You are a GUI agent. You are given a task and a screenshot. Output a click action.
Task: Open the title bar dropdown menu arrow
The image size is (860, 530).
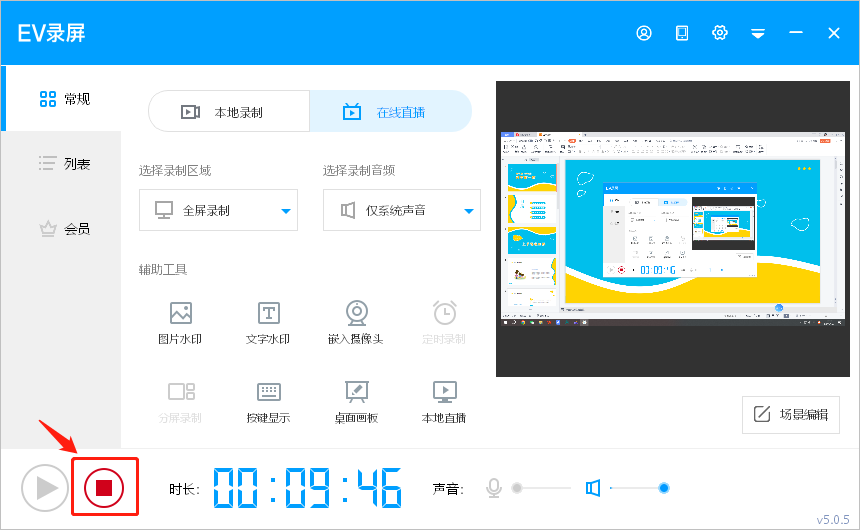tap(758, 34)
